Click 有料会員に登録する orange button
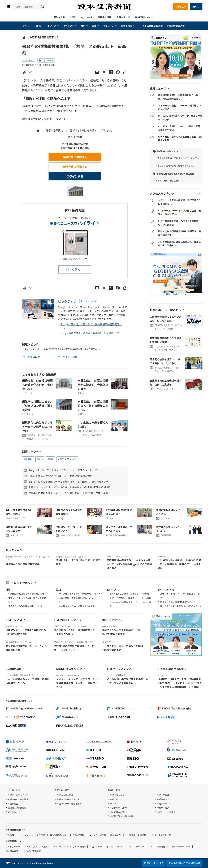The width and height of the screenshot is (208, 868). (75, 157)
